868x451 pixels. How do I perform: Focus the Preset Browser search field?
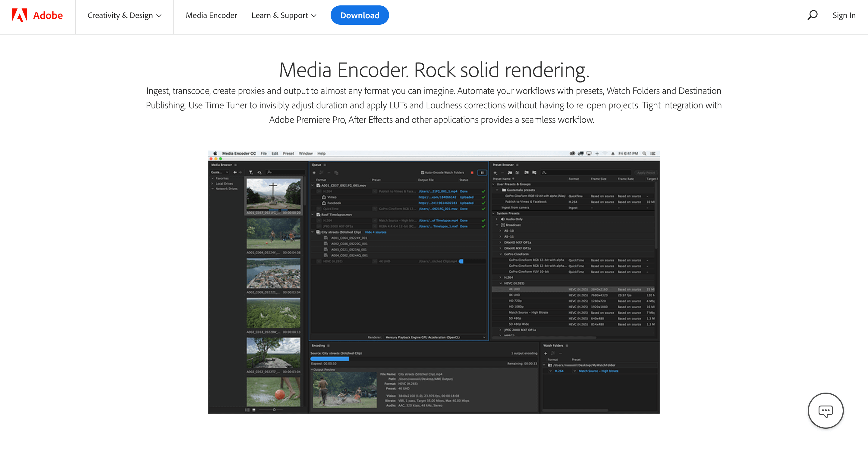[x=586, y=173]
